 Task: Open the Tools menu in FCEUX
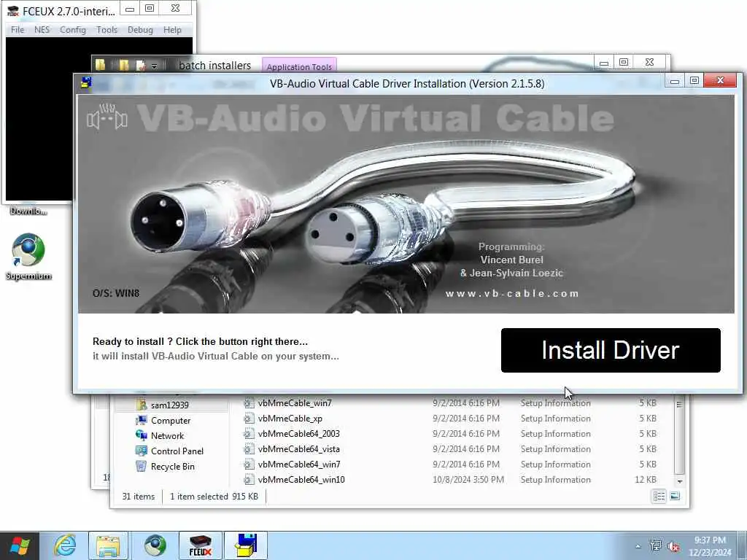tap(107, 29)
